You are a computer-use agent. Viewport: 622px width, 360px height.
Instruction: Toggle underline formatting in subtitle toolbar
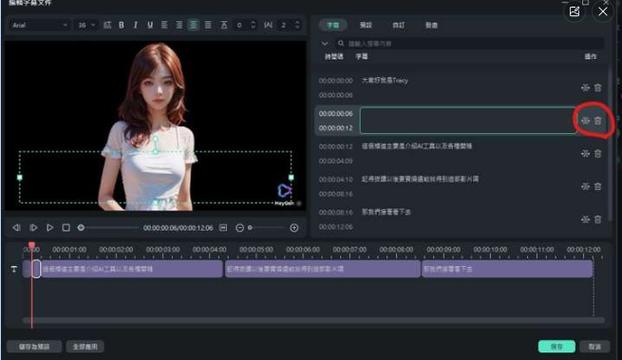click(x=150, y=25)
